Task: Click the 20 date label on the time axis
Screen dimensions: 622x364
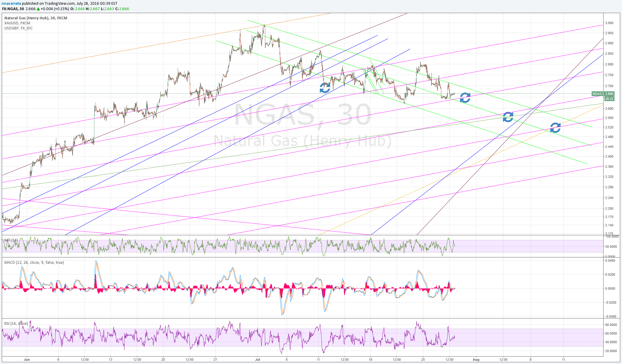Action: coord(163,360)
